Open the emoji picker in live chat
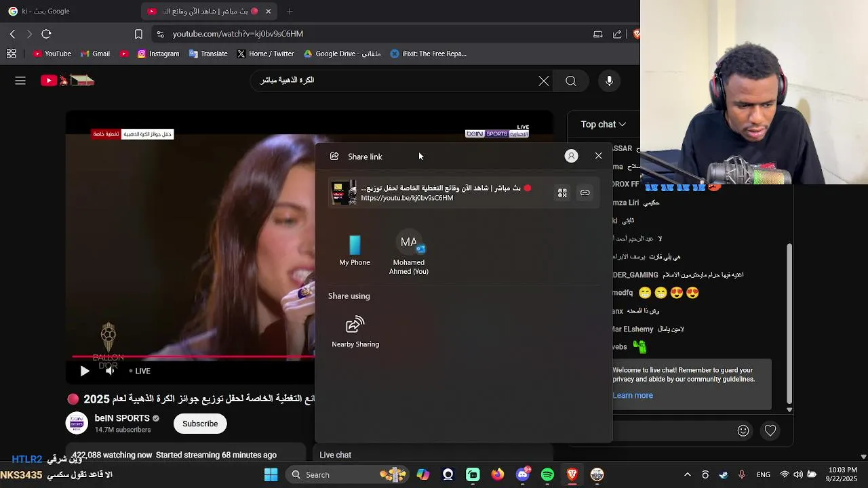The image size is (868, 488). click(743, 430)
